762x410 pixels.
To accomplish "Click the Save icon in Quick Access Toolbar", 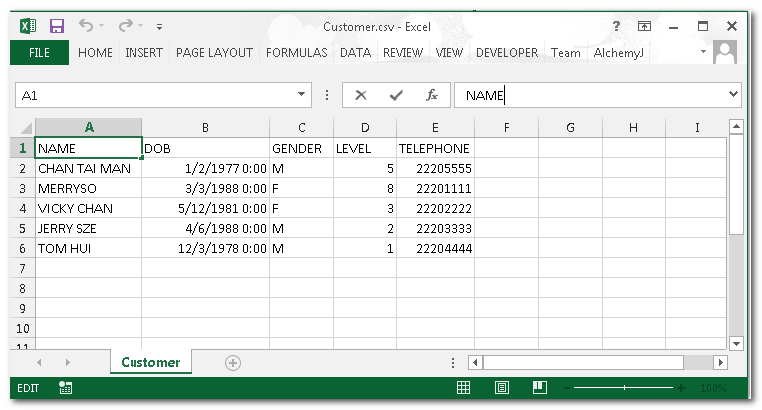I will [x=57, y=26].
